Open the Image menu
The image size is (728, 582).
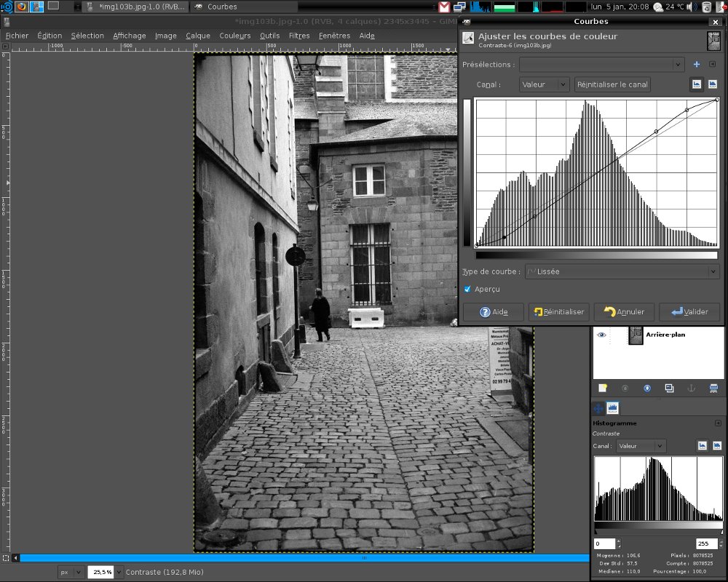coord(166,36)
